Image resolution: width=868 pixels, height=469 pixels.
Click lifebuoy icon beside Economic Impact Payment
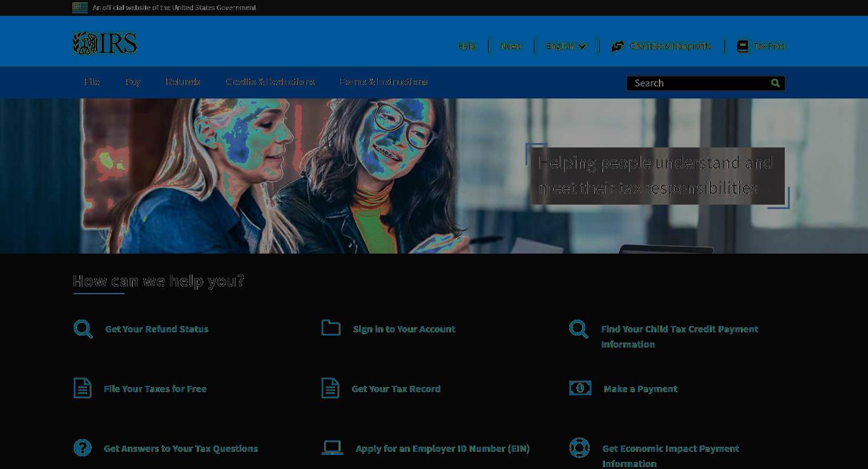click(580, 448)
